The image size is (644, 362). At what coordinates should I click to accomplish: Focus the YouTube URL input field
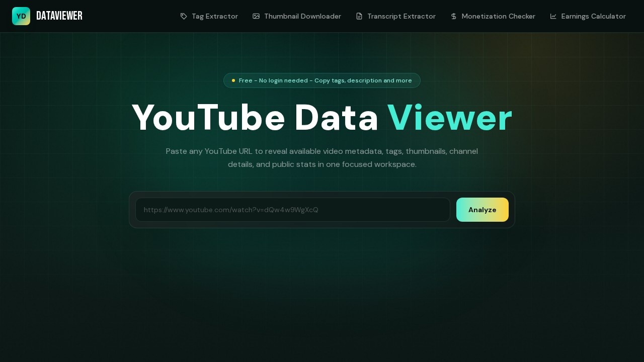(293, 210)
